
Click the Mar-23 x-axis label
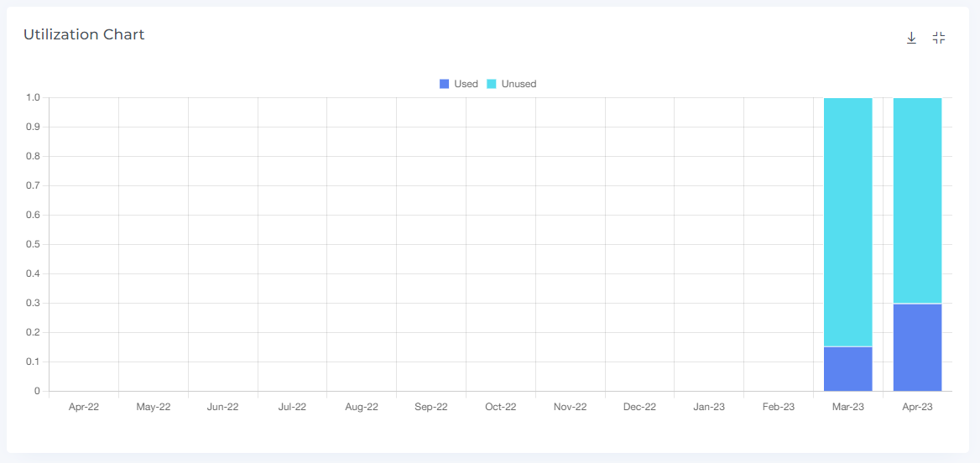[x=847, y=407]
